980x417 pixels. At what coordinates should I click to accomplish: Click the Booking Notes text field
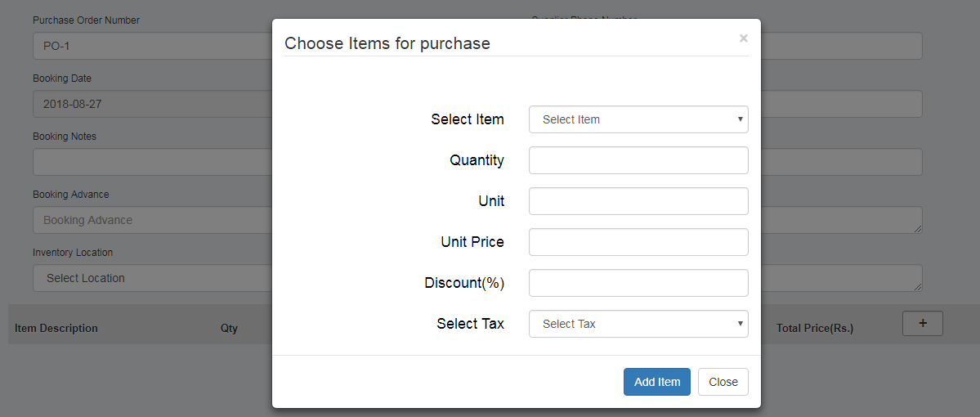[x=151, y=162]
